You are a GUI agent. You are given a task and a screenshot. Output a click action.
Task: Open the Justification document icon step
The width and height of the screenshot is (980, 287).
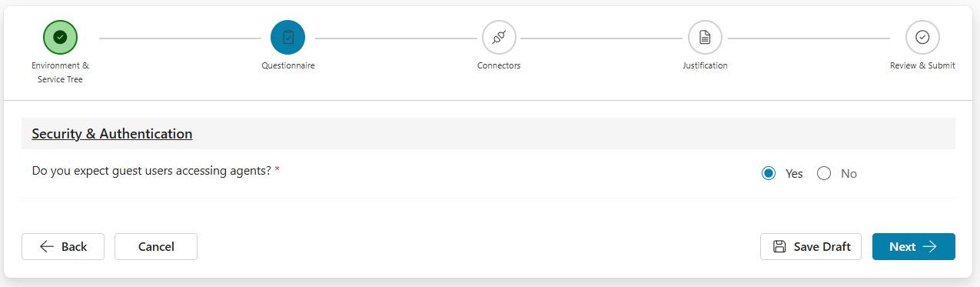point(705,37)
